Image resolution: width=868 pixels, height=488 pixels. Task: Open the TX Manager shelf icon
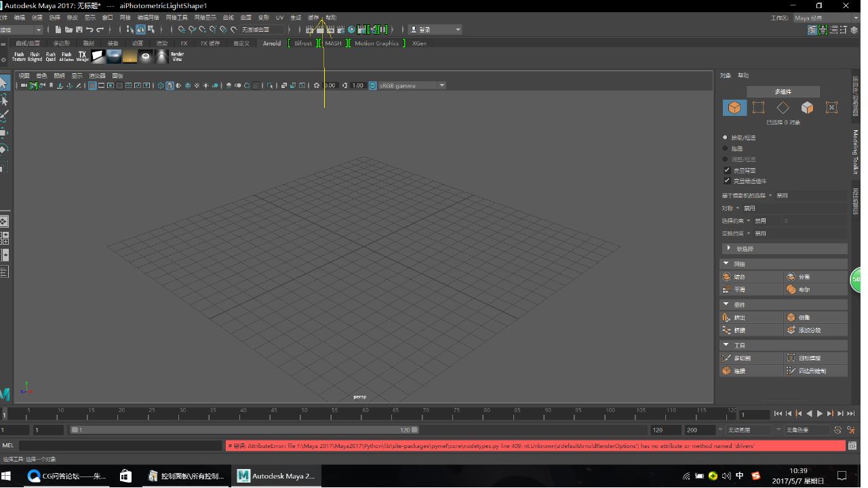(x=82, y=56)
